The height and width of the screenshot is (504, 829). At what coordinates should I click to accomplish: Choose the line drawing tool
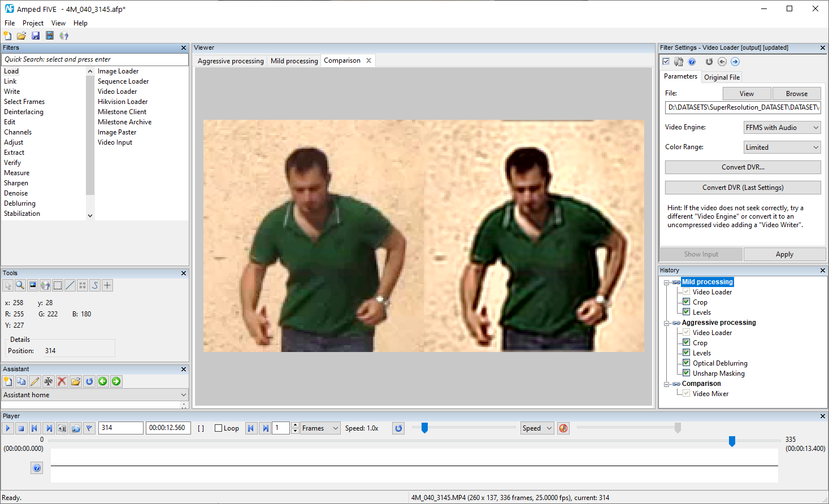click(70, 285)
